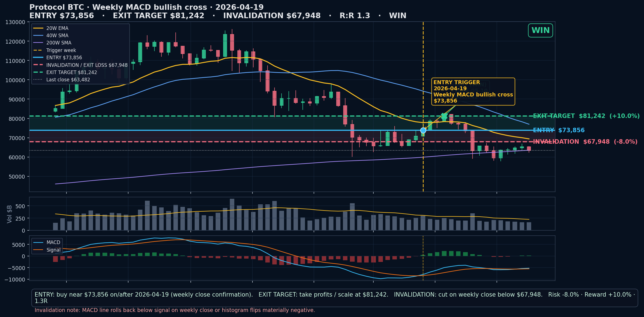The height and width of the screenshot is (317, 644).
Task: Click the INVALIDATION $67,948 (-8.0%) right-side label
Action: (585, 142)
